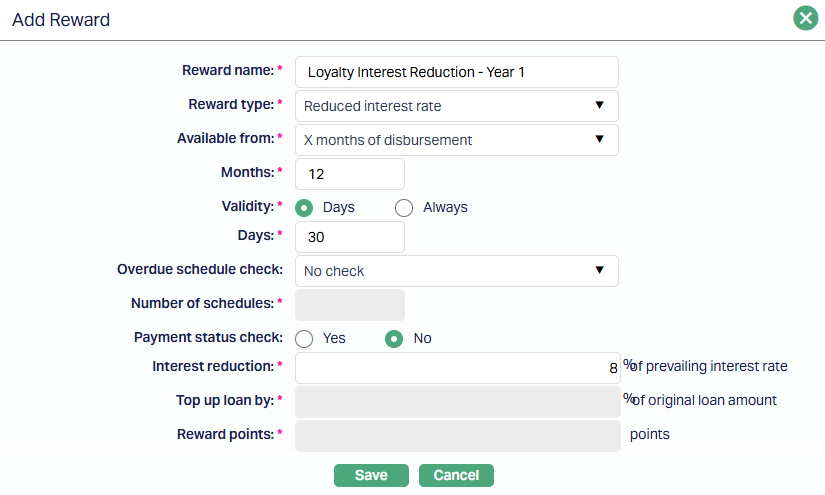Save the new reward
825x495 pixels.
pyautogui.click(x=371, y=476)
